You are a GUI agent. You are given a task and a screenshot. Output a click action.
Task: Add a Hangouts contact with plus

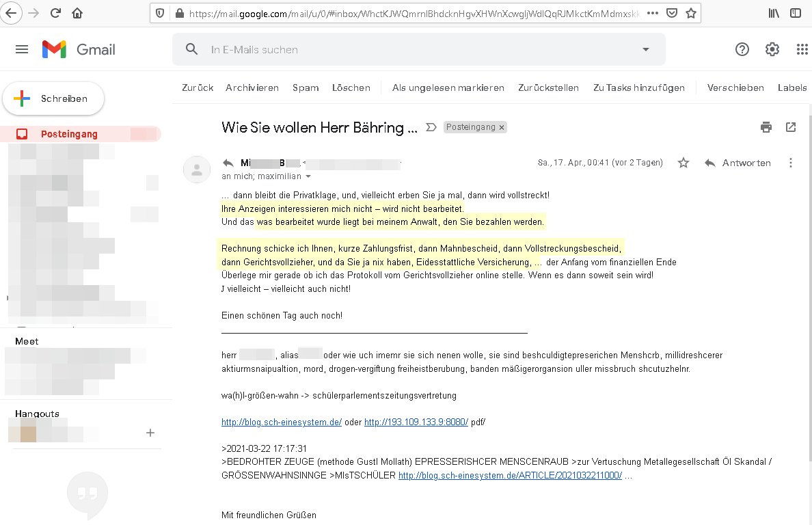point(150,432)
